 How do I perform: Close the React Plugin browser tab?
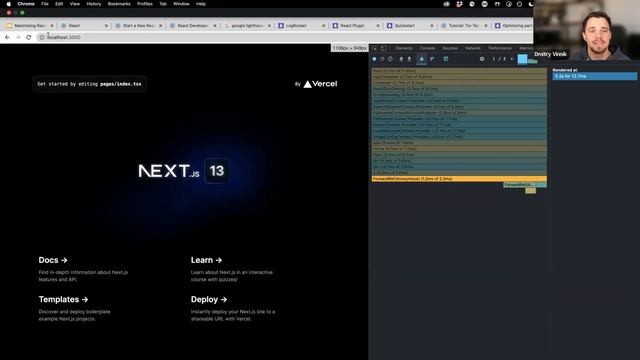click(x=378, y=26)
